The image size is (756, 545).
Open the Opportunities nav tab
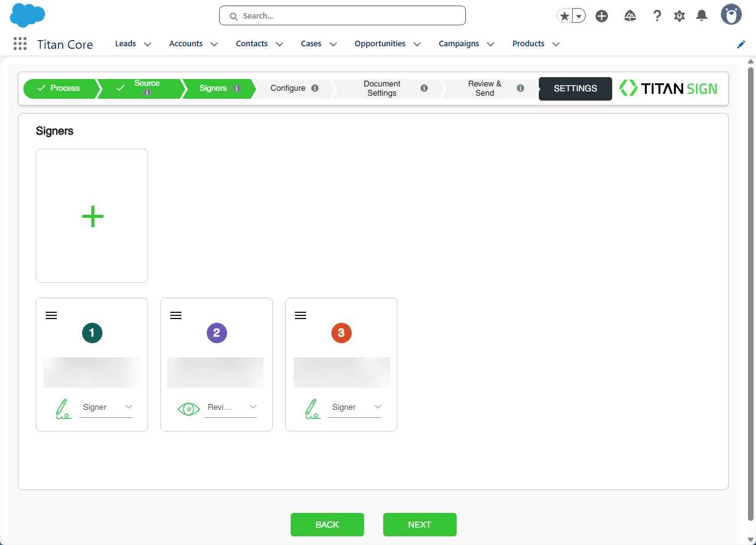pyautogui.click(x=380, y=44)
